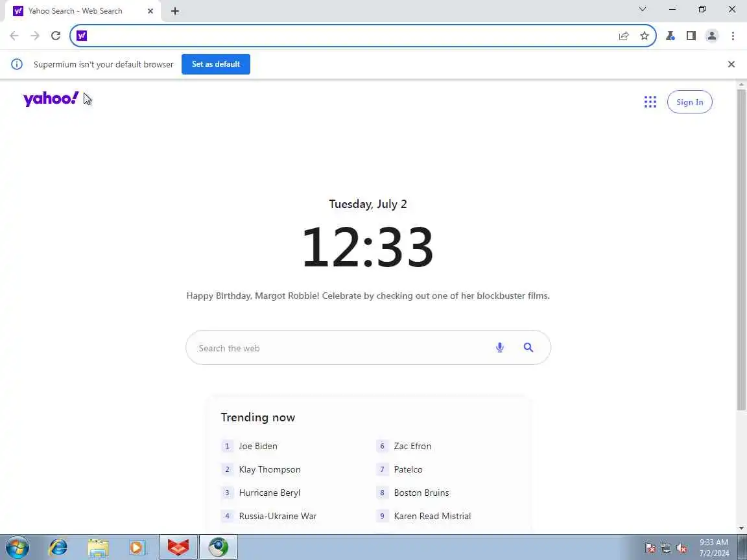747x560 pixels.
Task: Click the Sign In button
Action: [690, 102]
